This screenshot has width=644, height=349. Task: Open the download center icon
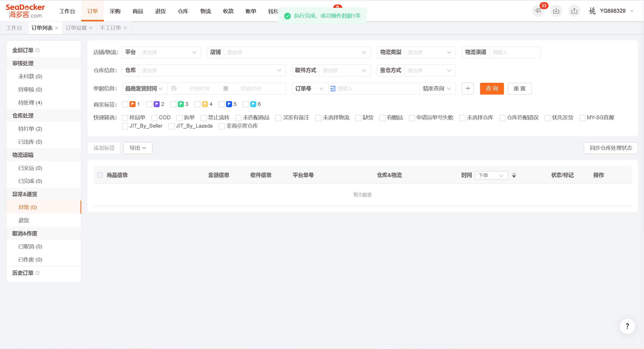[x=556, y=11]
